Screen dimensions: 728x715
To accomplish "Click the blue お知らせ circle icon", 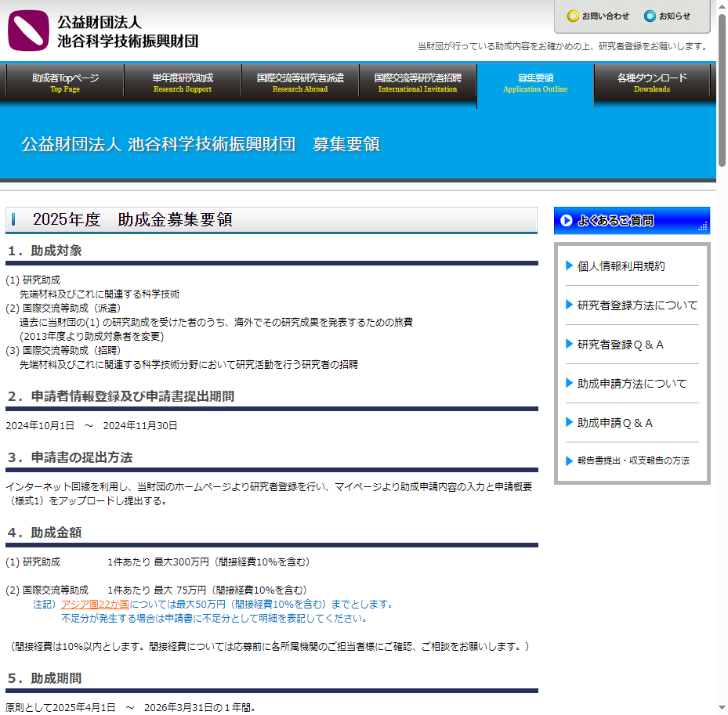I will tap(650, 16).
